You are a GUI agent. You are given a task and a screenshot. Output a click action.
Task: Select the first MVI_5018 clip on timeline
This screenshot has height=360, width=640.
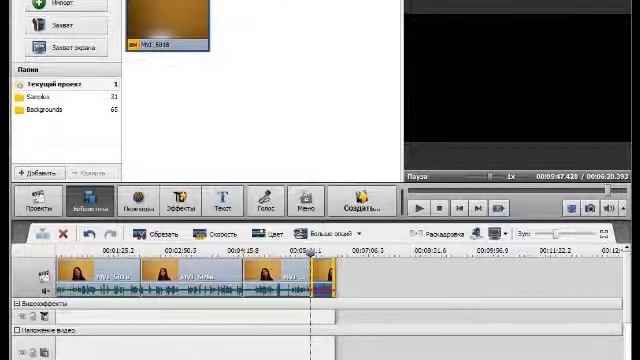point(98,277)
